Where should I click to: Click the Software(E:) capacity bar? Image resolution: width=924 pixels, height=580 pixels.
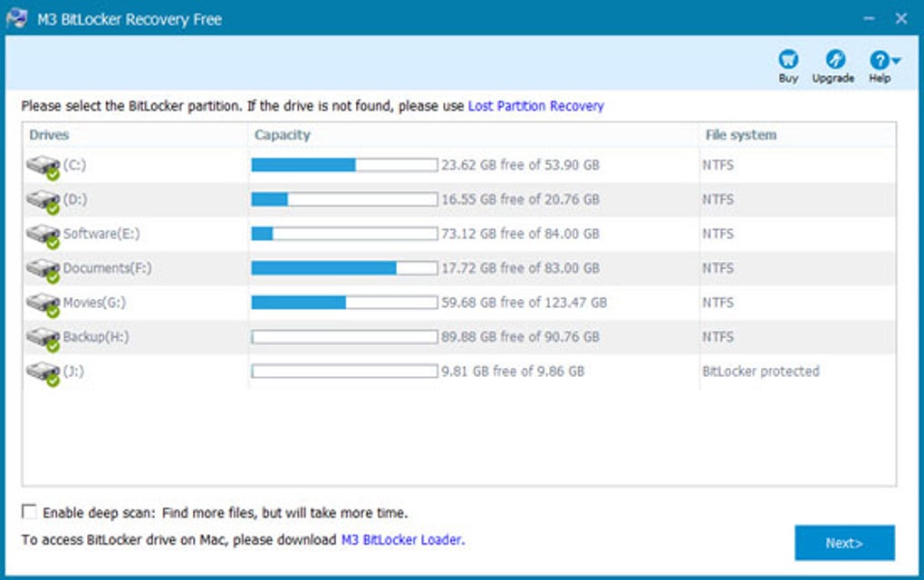point(345,234)
